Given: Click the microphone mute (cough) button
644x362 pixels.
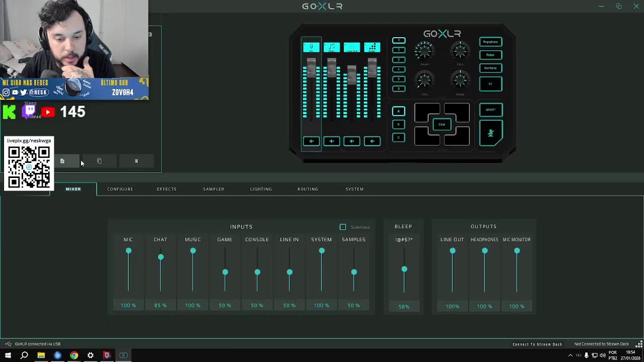Looking at the screenshot, I should click(x=491, y=133).
